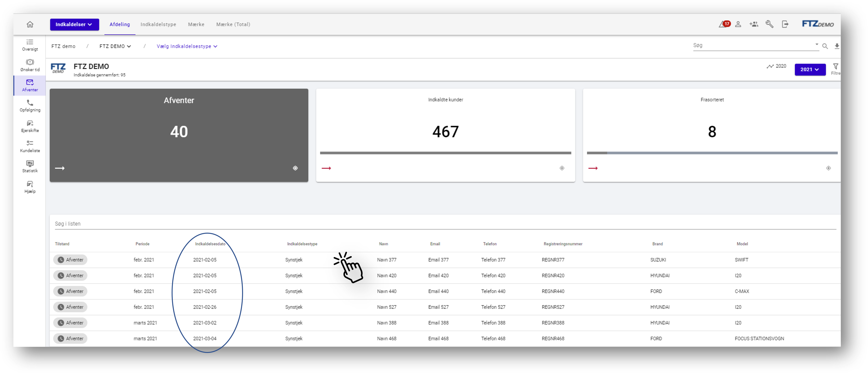This screenshot has height=374, width=868.
Task: Click the Søg i listen field
Action: click(x=445, y=224)
